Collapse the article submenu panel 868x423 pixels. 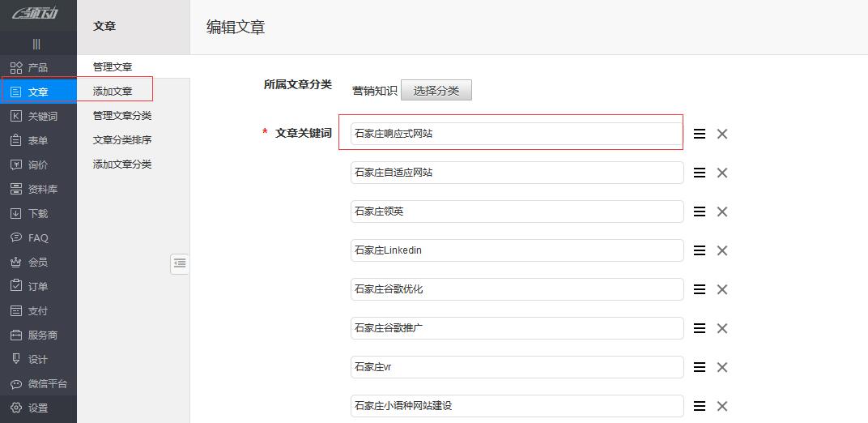tap(180, 263)
